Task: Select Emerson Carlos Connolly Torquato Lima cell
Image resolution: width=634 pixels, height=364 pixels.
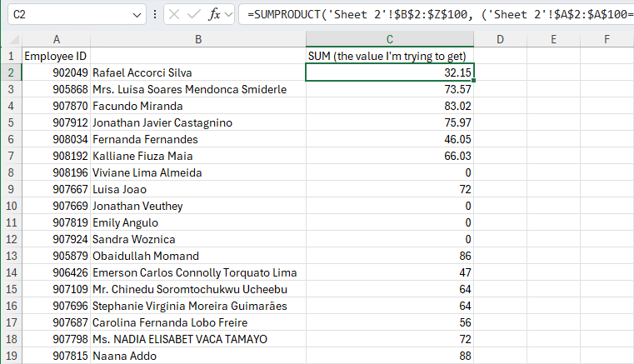Action: (x=198, y=272)
